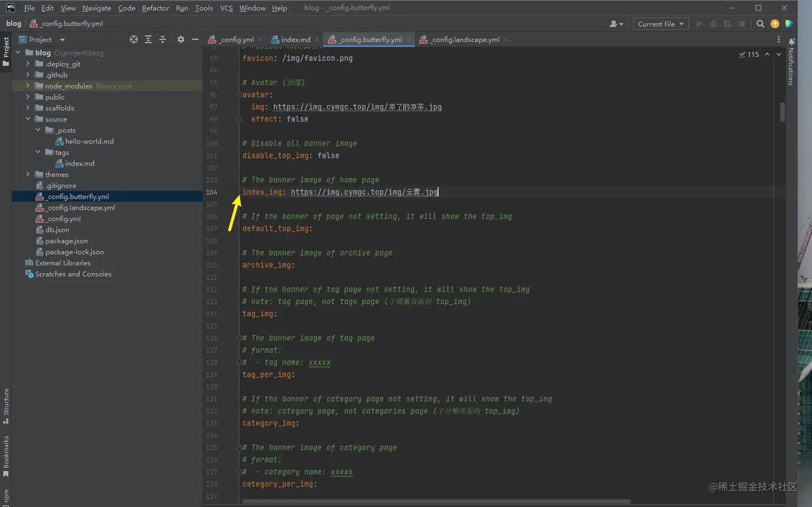Click the Select Opened File target icon

(133, 39)
